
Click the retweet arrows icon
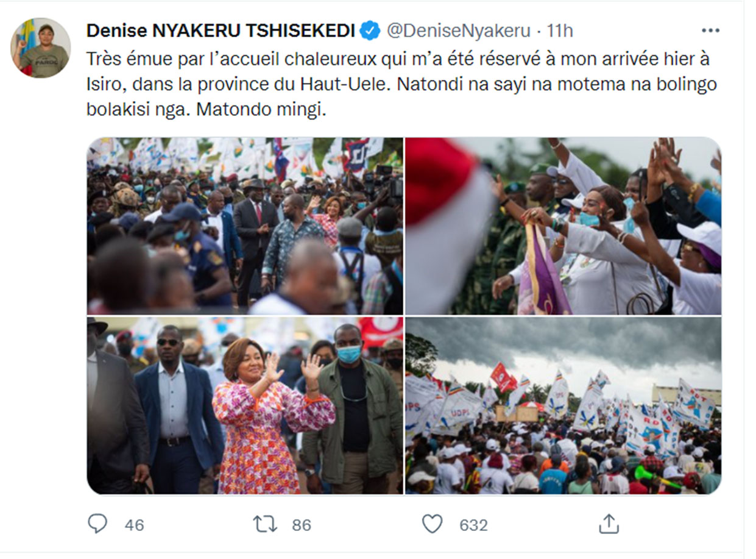(266, 524)
